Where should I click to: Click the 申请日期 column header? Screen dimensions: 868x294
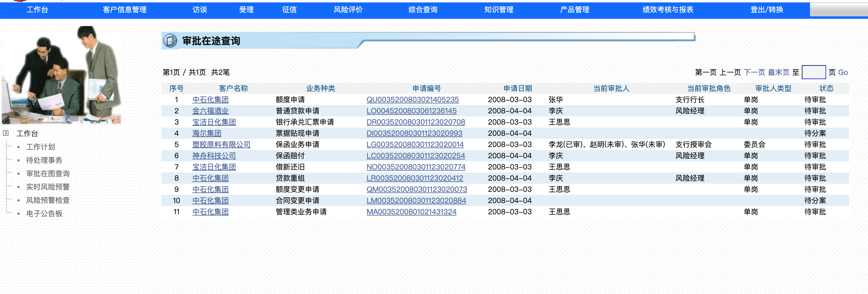517,89
